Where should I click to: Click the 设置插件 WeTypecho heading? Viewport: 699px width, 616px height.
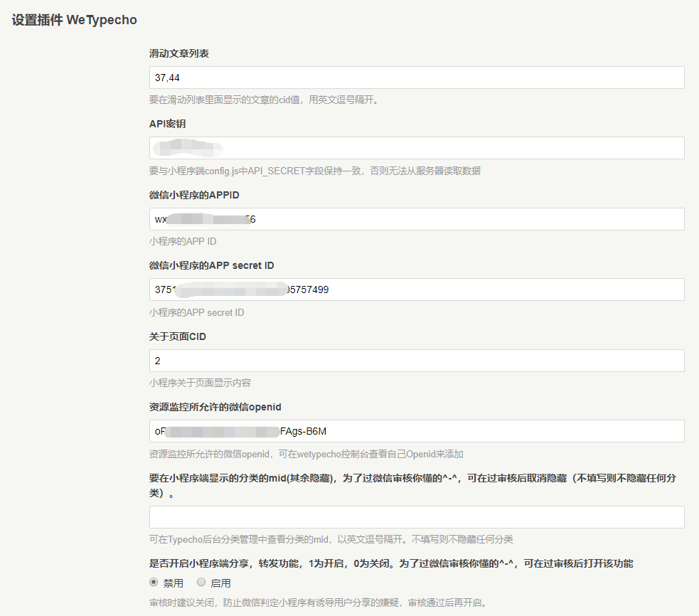75,20
